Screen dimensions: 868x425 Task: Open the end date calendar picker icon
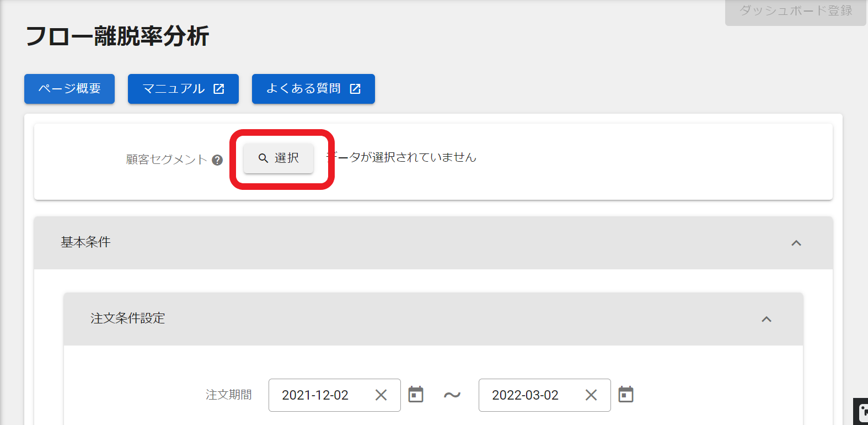(x=626, y=395)
